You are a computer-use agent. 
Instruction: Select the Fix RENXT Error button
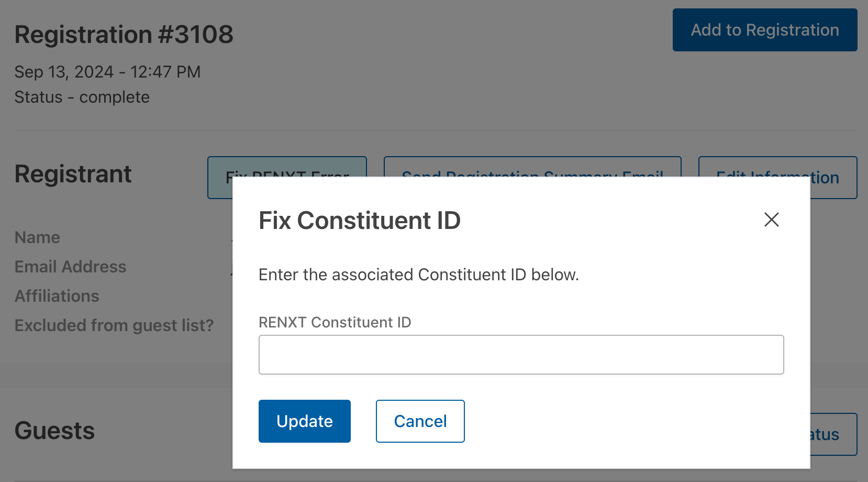[x=287, y=167]
